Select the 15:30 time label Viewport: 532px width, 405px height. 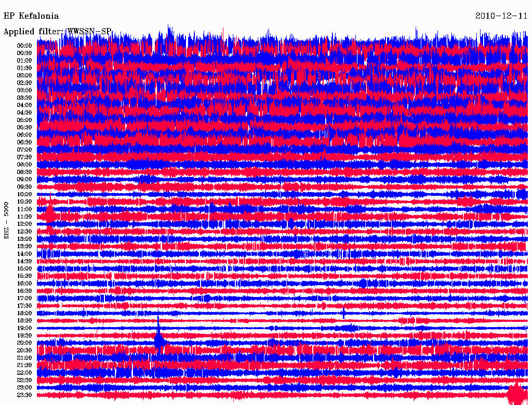point(24,276)
